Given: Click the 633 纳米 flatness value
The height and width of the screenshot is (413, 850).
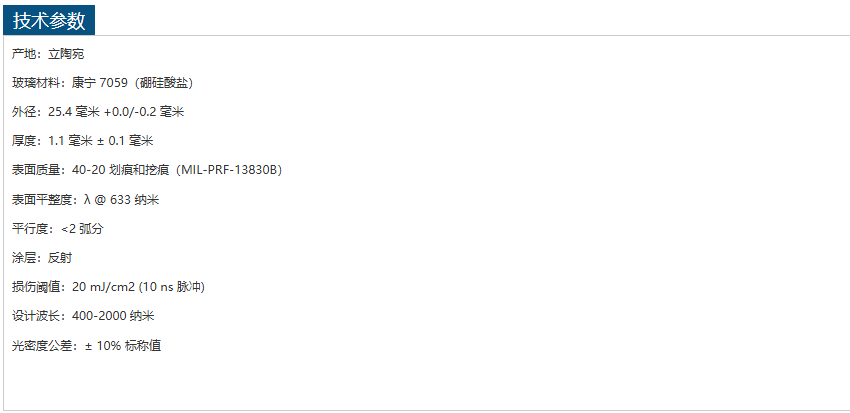Looking at the screenshot, I should point(134,199).
